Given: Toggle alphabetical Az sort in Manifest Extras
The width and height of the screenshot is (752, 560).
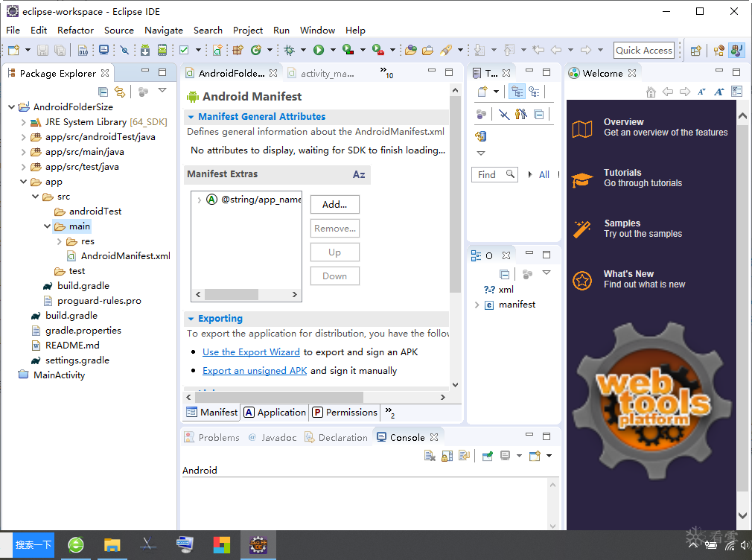Looking at the screenshot, I should [359, 174].
